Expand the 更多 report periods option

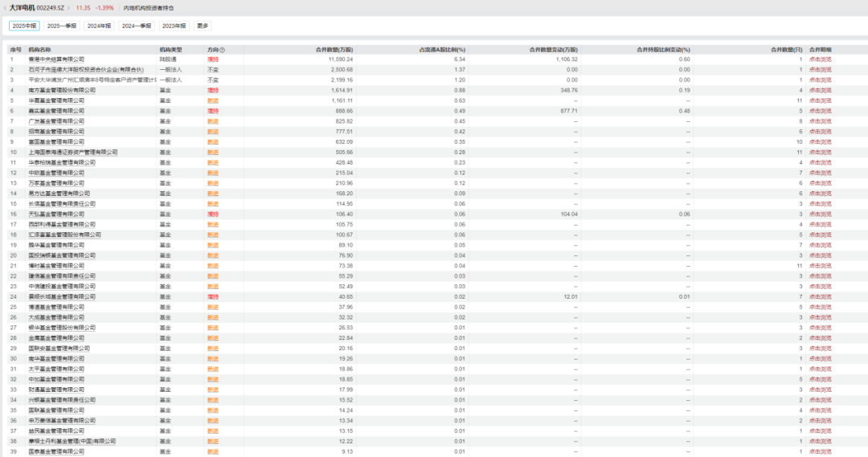pos(203,26)
